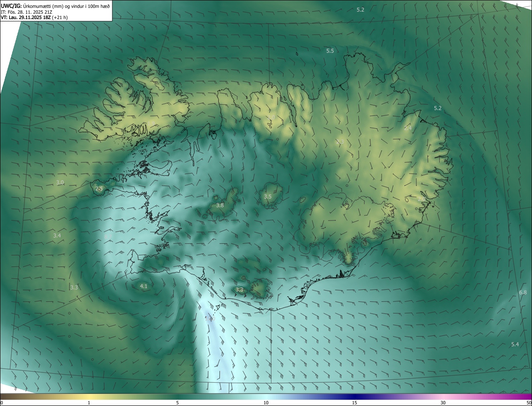This screenshot has height=406, width=532.
Task: Click the 2.5 value label on the map
Action: [x=99, y=188]
